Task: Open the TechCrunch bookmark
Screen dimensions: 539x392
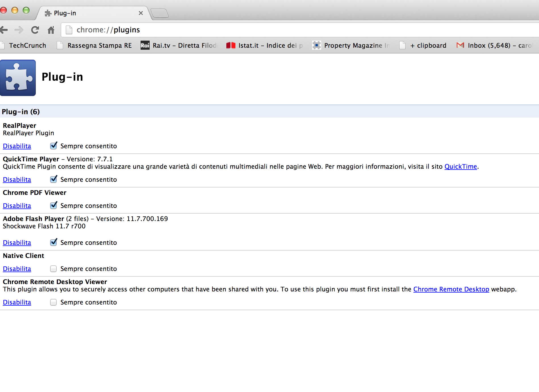Action: tap(27, 45)
